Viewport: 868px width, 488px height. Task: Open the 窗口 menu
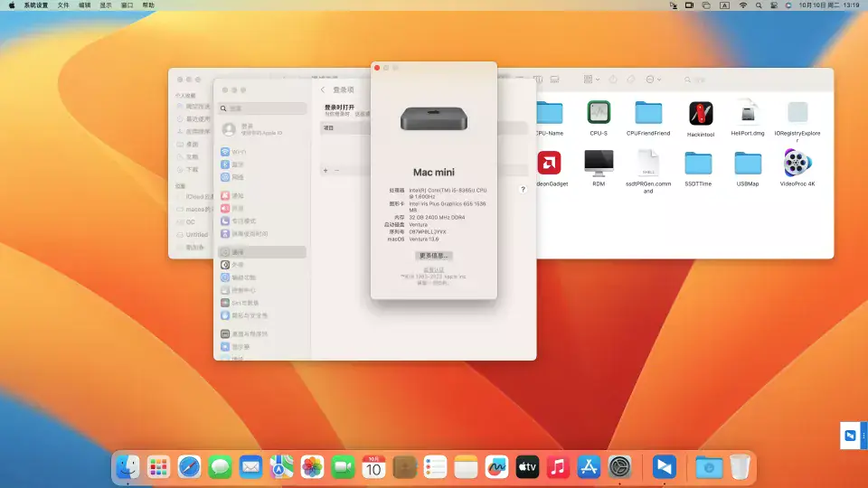(127, 5)
